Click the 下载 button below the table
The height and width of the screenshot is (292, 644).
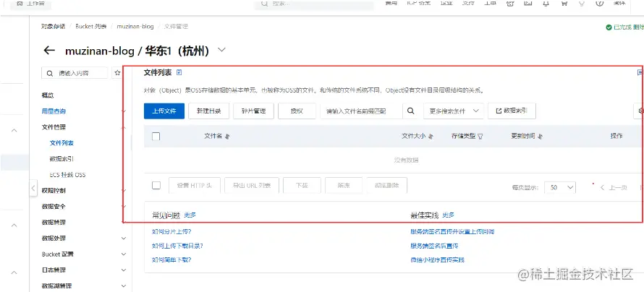pyautogui.click(x=302, y=185)
